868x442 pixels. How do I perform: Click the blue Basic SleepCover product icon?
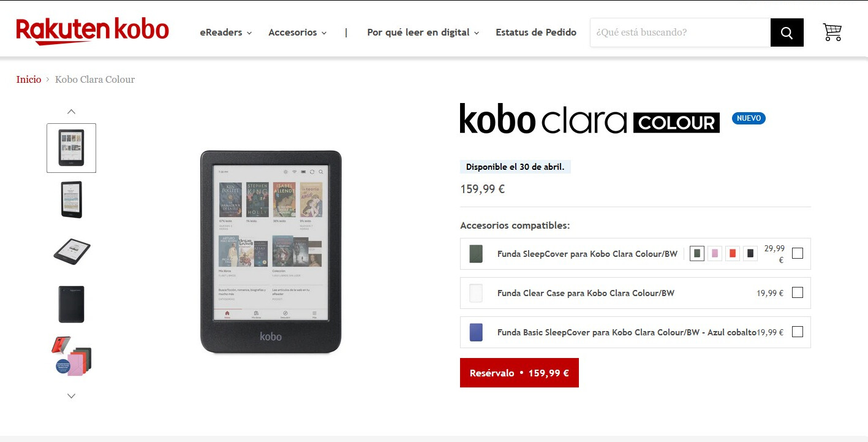pos(476,332)
